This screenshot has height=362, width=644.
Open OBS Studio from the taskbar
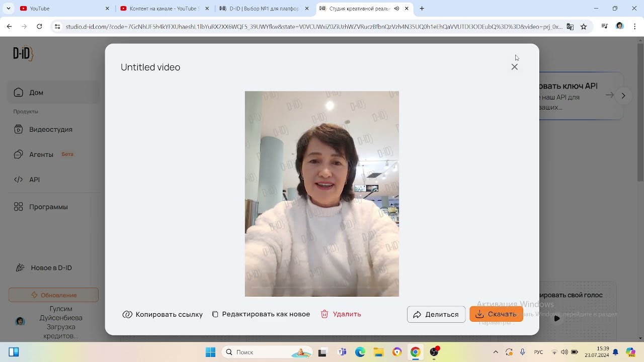point(434,352)
